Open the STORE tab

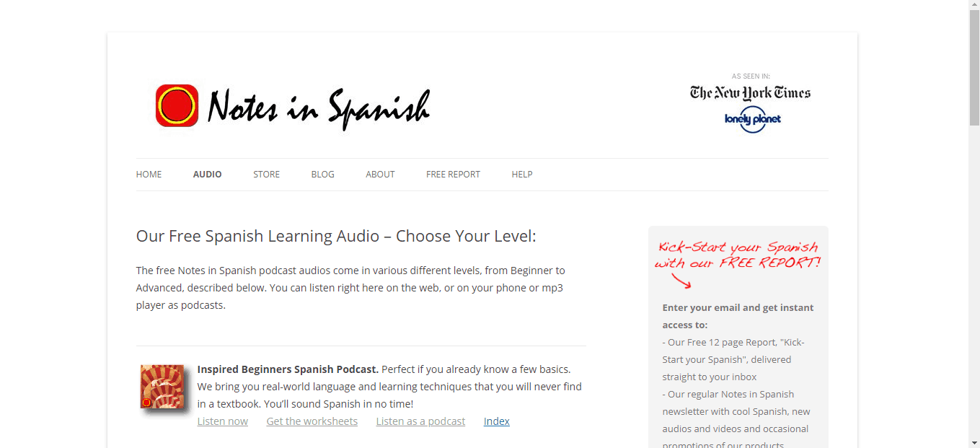click(266, 174)
